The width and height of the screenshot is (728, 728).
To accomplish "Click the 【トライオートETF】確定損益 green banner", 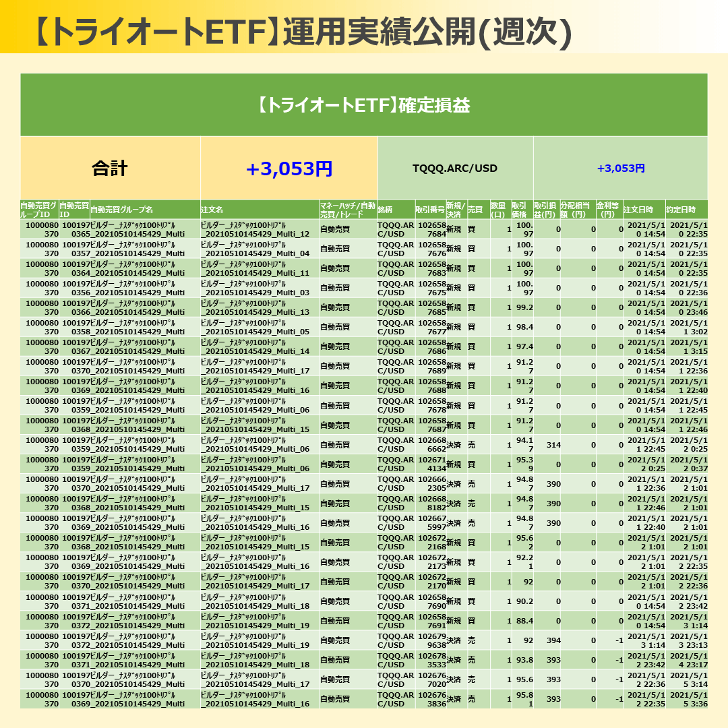I will 363,106.
